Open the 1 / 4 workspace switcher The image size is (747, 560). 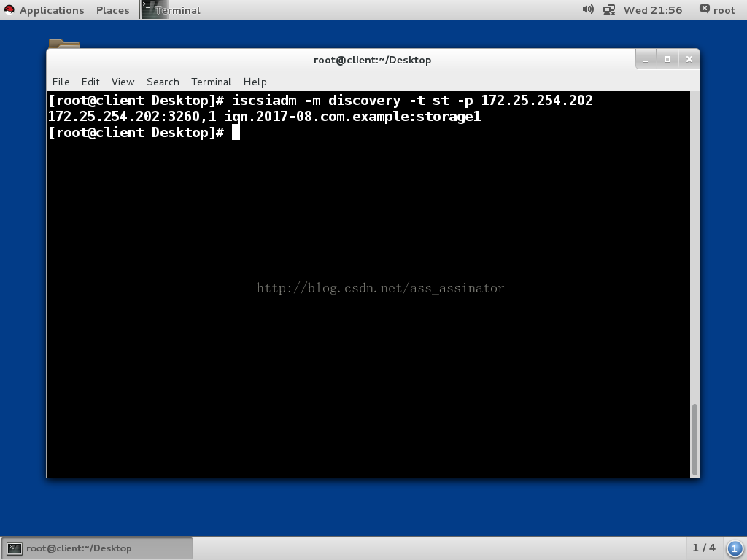[704, 548]
